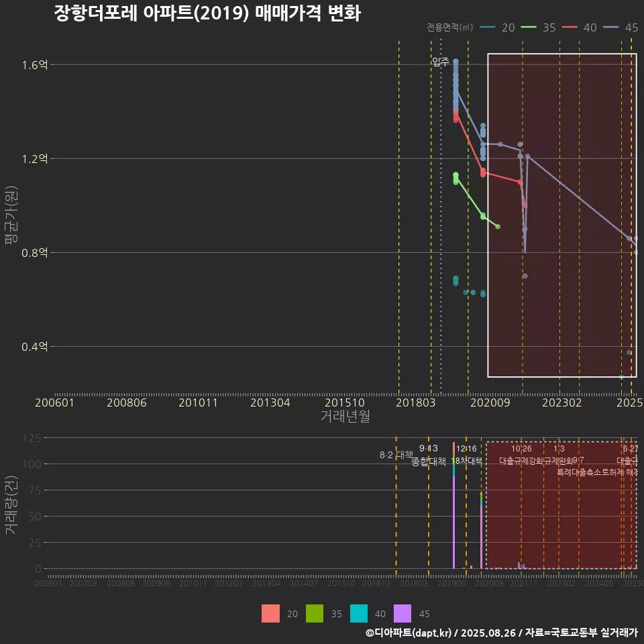Click the 특례대출축소 annotation text
Image resolution: width=644 pixels, height=644 pixels.
579,472
